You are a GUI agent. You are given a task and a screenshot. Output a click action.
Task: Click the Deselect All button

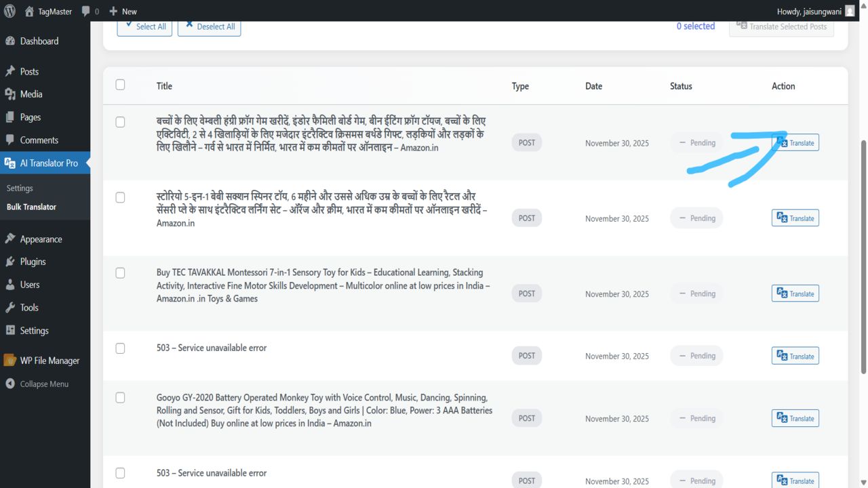click(210, 26)
